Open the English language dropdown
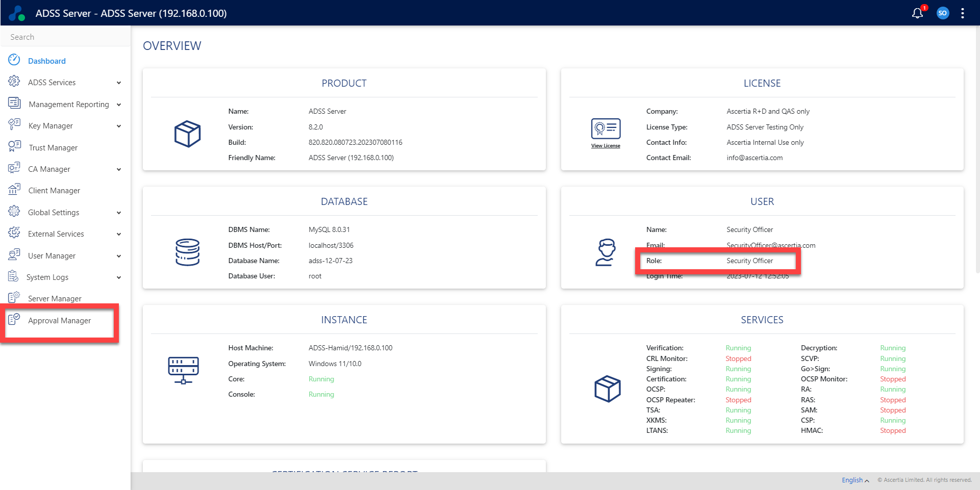980x490 pixels. [x=855, y=480]
